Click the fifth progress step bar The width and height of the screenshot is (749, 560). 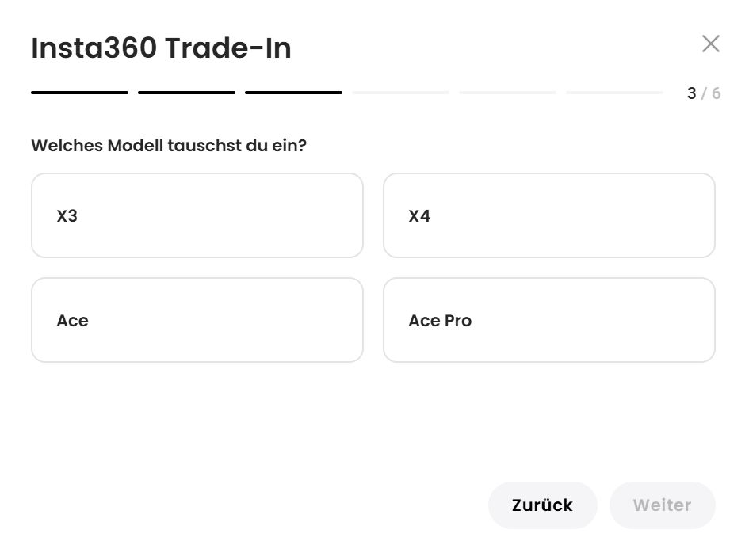pos(507,93)
